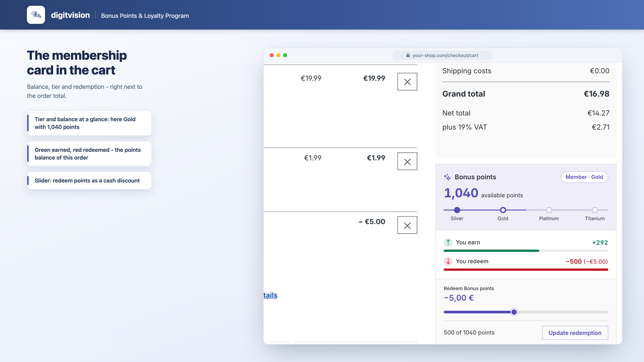Screen dimensions: 644x362
Task: Click the red You redeem arrow icon
Action: coord(448,261)
